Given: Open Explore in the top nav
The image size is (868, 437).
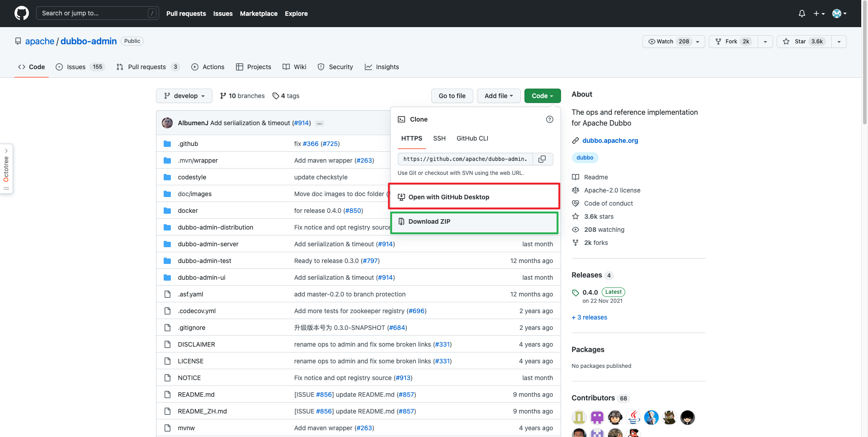Looking at the screenshot, I should [x=296, y=14].
